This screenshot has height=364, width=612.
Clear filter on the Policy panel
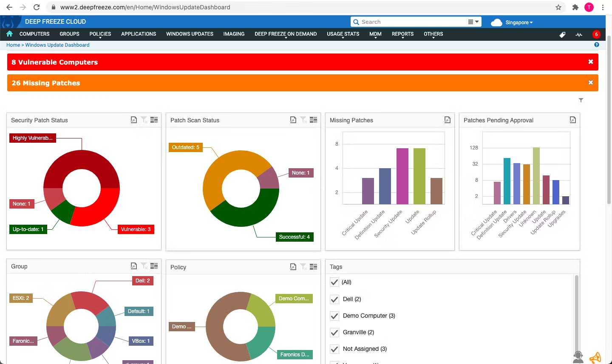303,267
